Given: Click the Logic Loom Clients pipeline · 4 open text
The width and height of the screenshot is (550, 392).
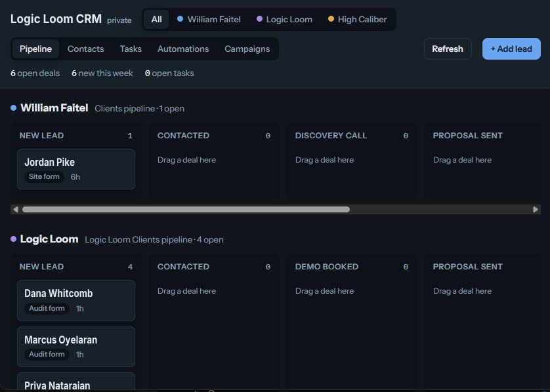Looking at the screenshot, I should point(154,240).
